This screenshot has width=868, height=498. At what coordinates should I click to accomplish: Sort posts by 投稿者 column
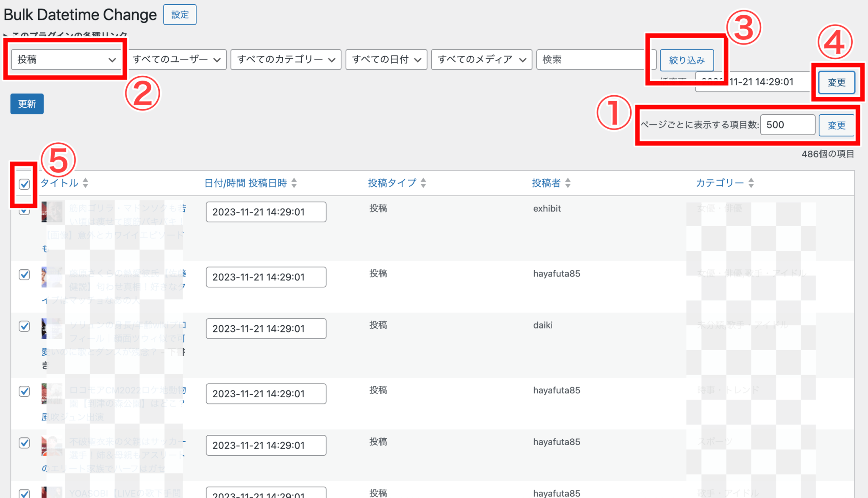pos(568,183)
